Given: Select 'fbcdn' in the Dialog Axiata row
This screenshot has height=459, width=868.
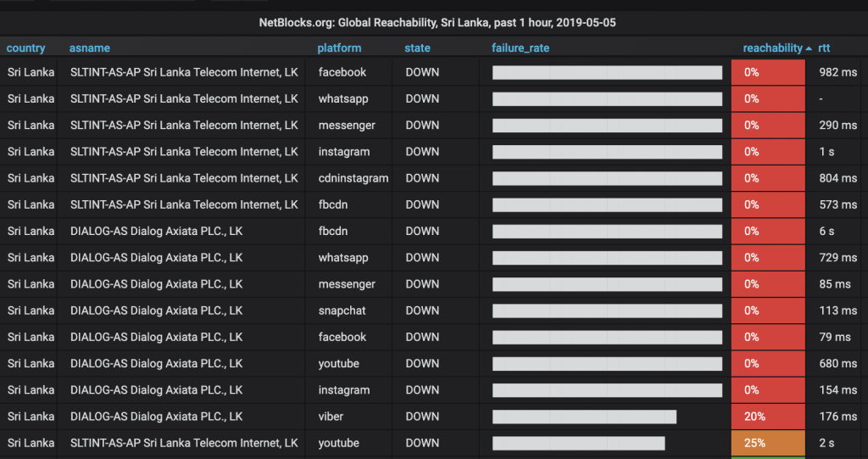Looking at the screenshot, I should pos(332,231).
